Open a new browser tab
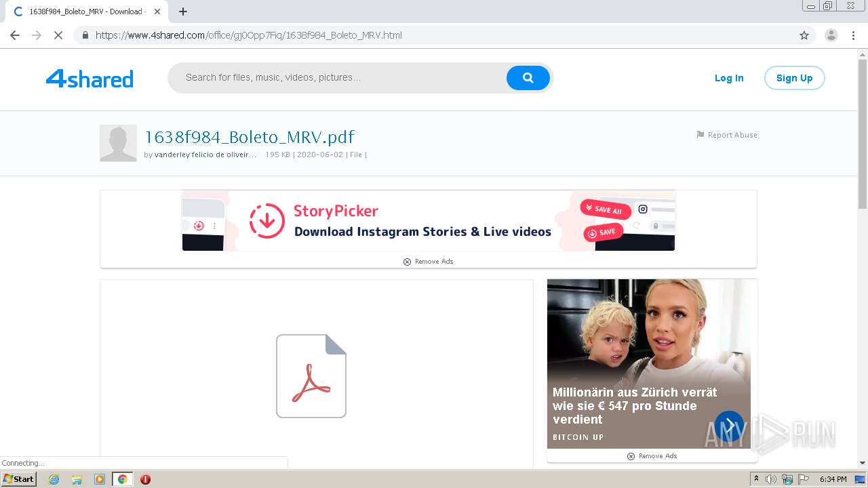 (x=183, y=12)
